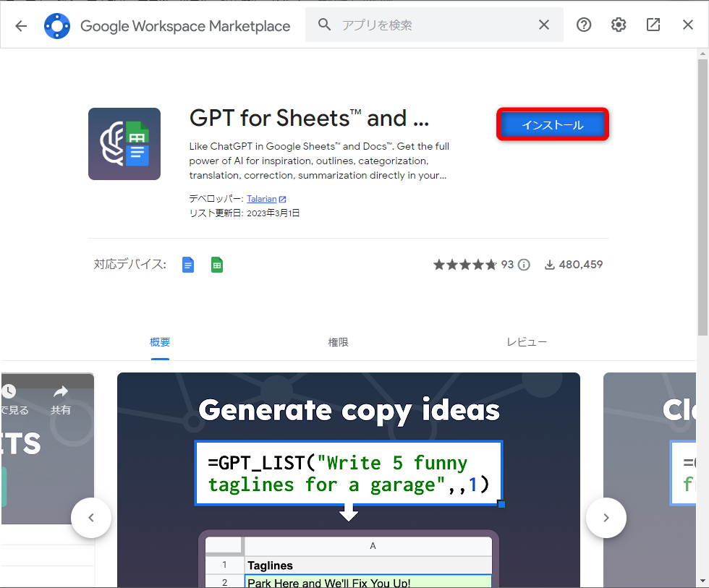The width and height of the screenshot is (709, 588).
Task: Open the help question mark icon
Action: pyautogui.click(x=584, y=25)
